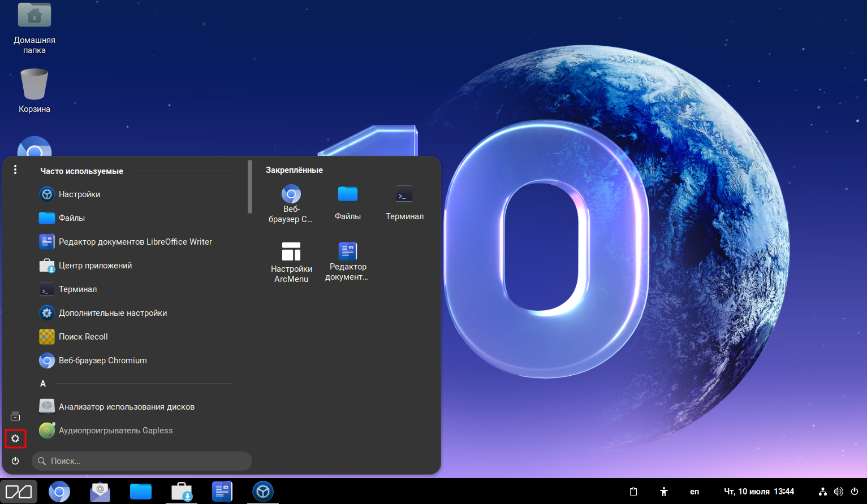Image resolution: width=867 pixels, height=504 pixels.
Task: Click the mail client icon in taskbar
Action: point(100,492)
